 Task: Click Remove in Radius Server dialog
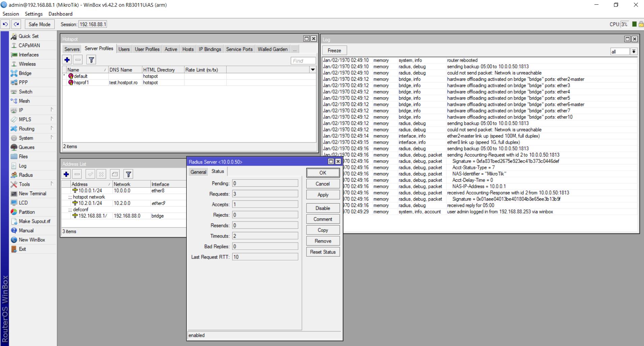click(x=323, y=241)
